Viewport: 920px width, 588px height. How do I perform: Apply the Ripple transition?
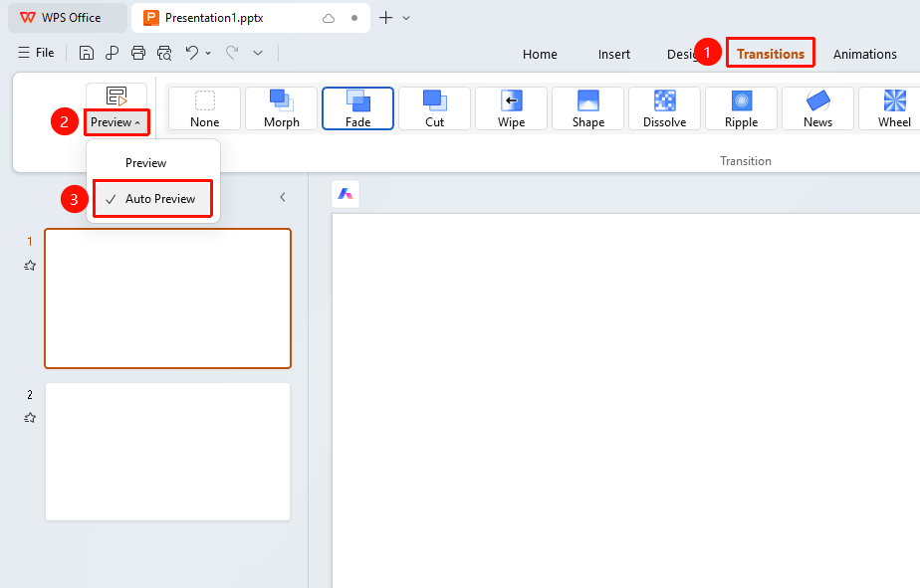[x=741, y=108]
